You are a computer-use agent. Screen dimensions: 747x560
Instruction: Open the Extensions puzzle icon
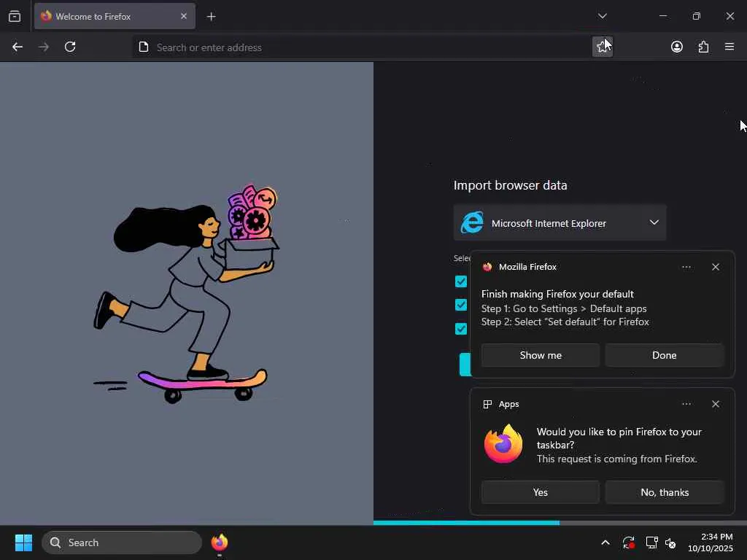click(x=703, y=47)
